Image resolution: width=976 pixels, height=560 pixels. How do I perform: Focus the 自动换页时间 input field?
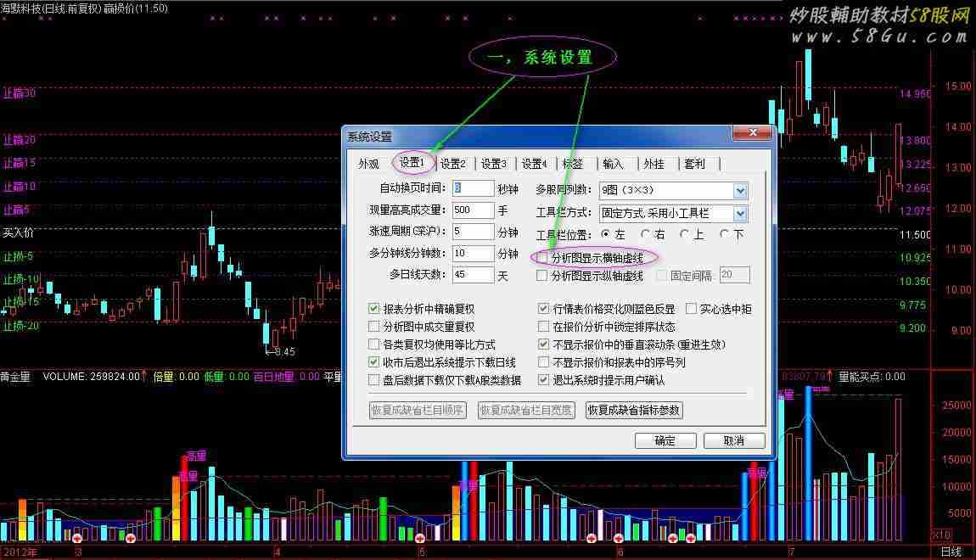click(473, 188)
